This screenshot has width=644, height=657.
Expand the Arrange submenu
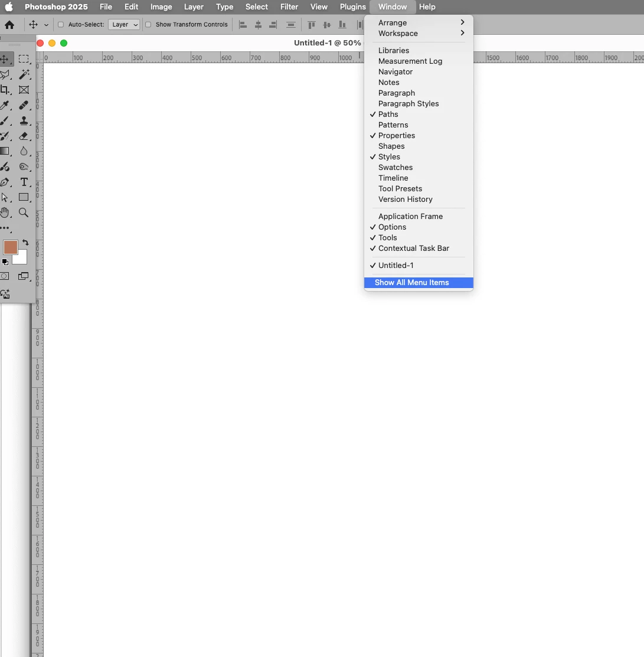tap(419, 22)
